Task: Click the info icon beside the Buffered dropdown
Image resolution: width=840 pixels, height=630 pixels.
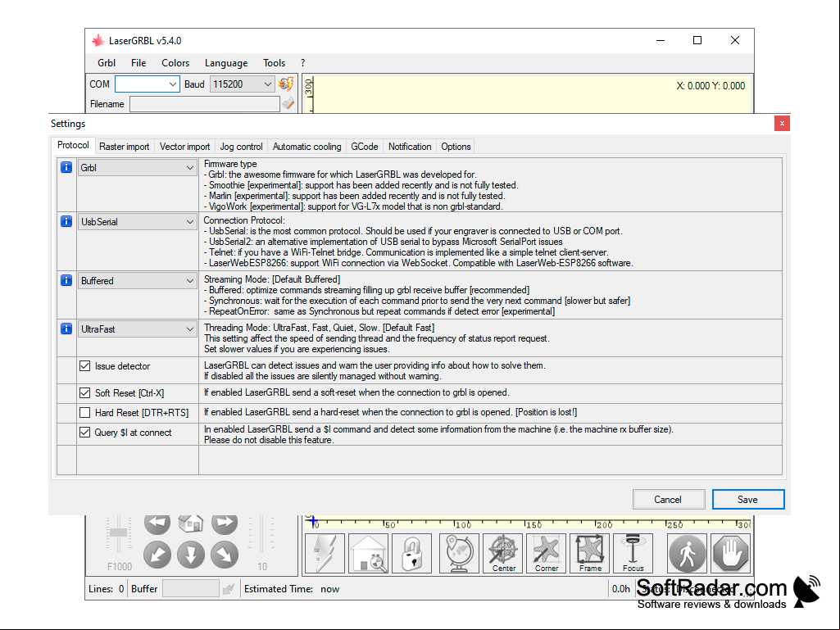Action: 66,280
